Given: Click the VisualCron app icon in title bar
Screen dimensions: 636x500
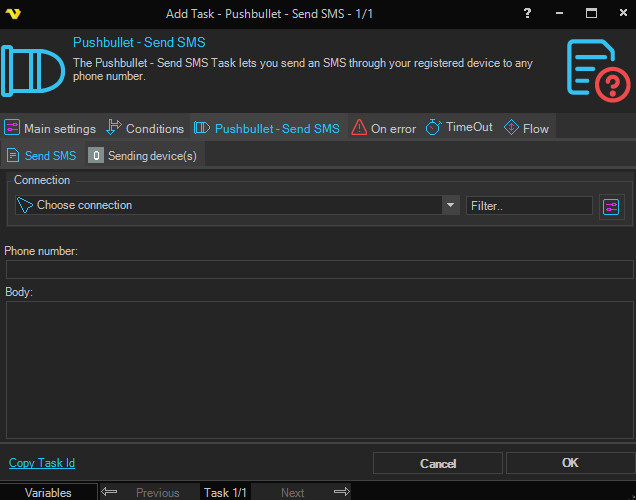Looking at the screenshot, I should click(x=14, y=13).
